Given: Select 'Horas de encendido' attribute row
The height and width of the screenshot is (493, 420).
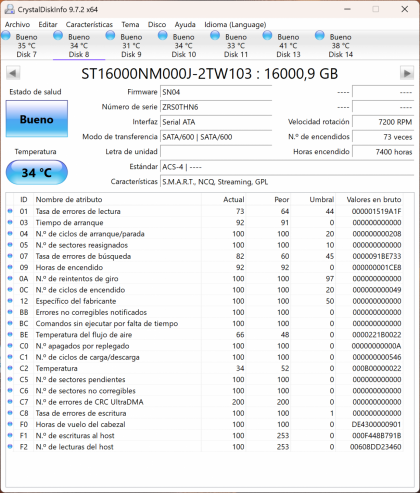Looking at the screenshot, I should 205,267.
